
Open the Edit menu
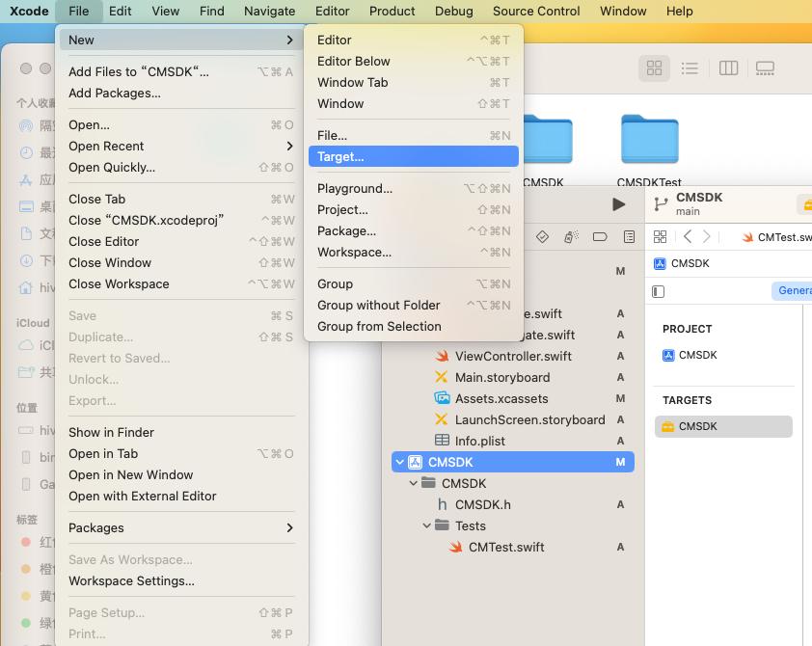pyautogui.click(x=120, y=11)
